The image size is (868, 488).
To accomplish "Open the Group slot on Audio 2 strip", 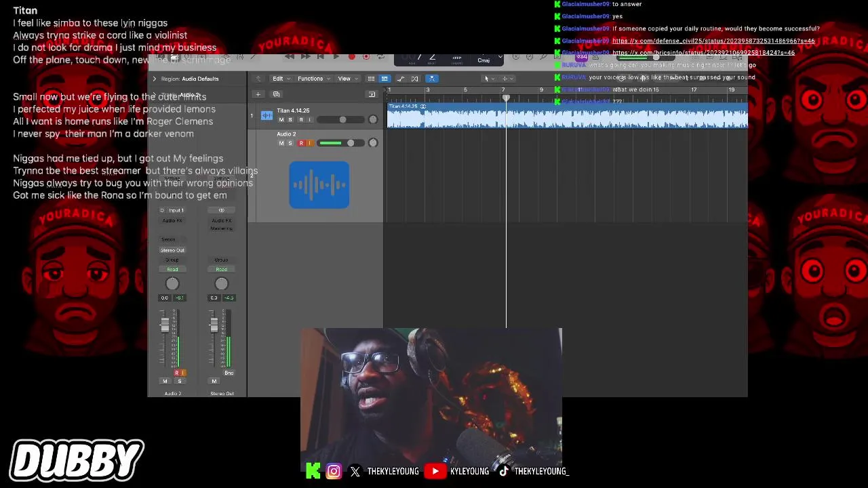I will tap(172, 260).
